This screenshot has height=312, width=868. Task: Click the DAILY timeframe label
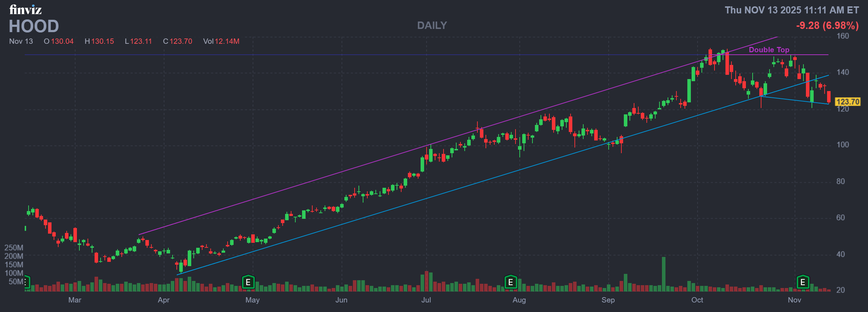[x=432, y=25]
